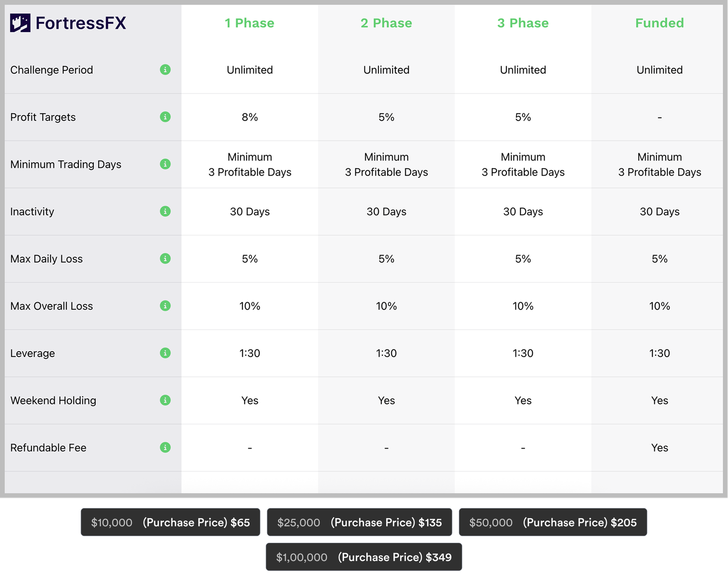This screenshot has height=581, width=728.
Task: Click info icon beside Challenge Period
Action: [x=165, y=70]
